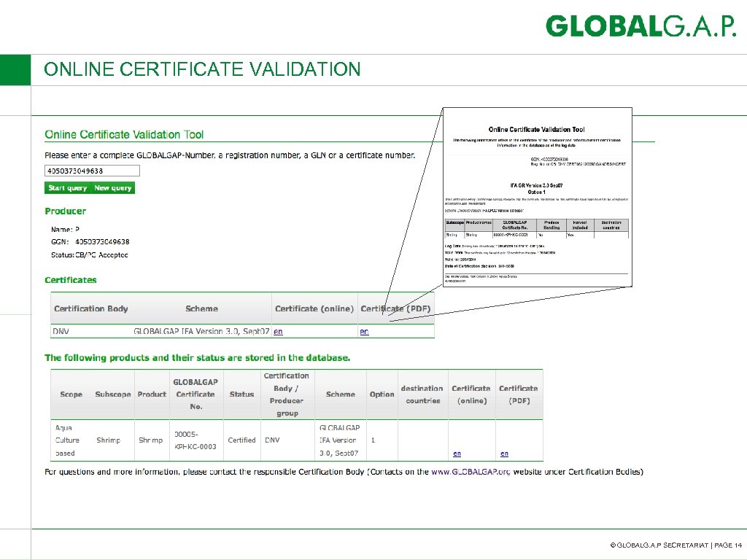The width and height of the screenshot is (747, 560).
Task: Open the Shrimp product PDF certificate 'en' link
Action: click(x=505, y=454)
